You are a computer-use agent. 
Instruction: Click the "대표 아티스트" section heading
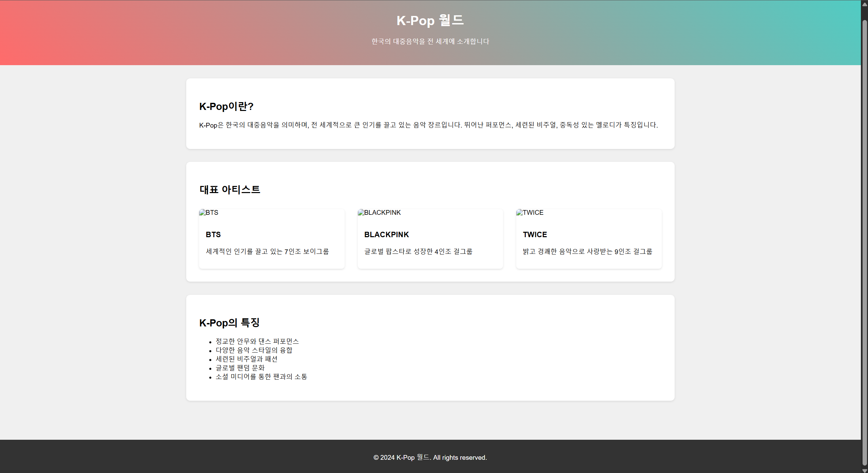pos(230,189)
